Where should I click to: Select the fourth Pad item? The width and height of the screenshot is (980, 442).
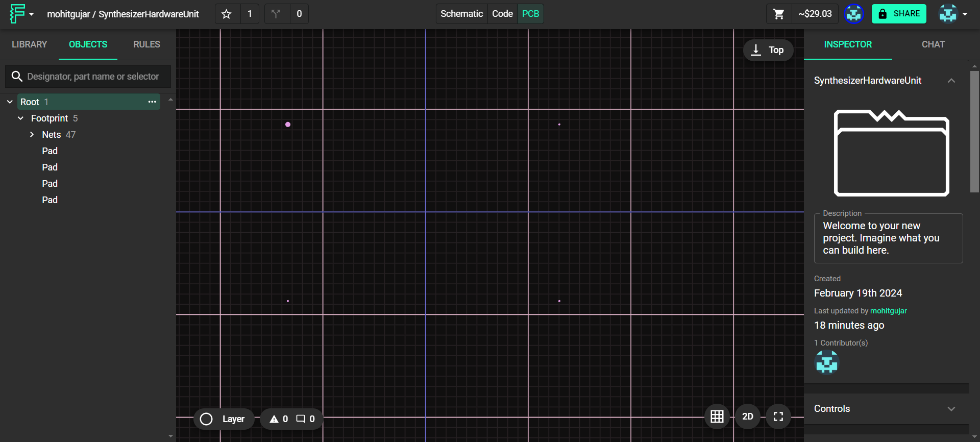click(50, 200)
